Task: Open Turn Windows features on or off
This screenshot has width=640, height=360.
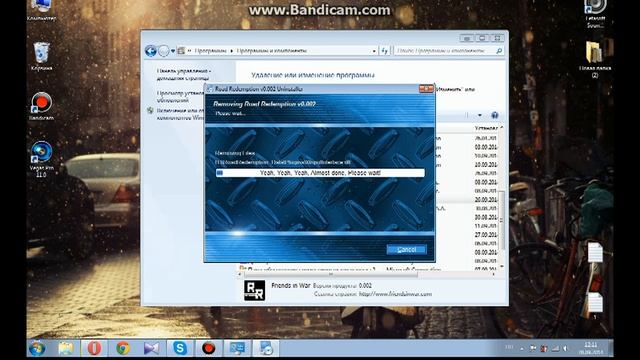Action: tap(180, 114)
